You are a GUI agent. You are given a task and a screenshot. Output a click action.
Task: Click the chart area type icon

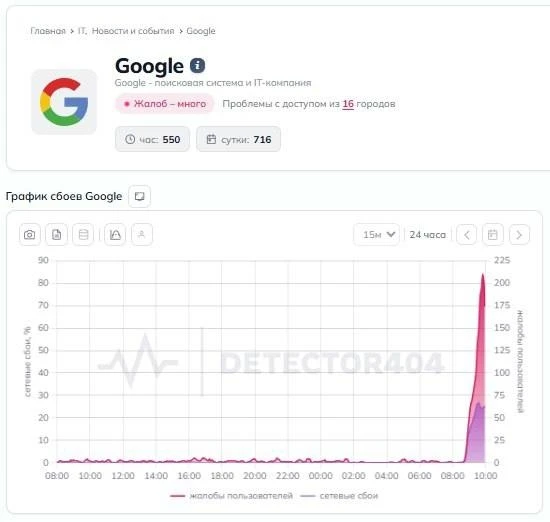(115, 234)
